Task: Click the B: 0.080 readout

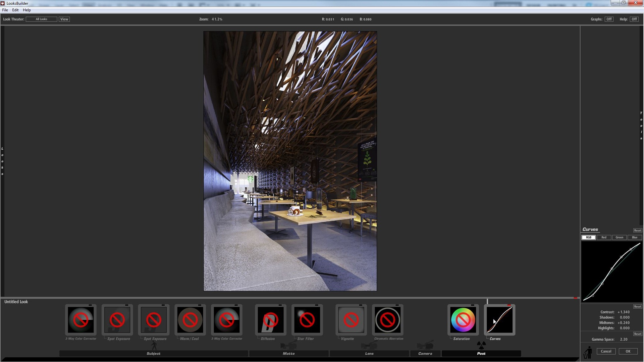Action: pyautogui.click(x=366, y=19)
